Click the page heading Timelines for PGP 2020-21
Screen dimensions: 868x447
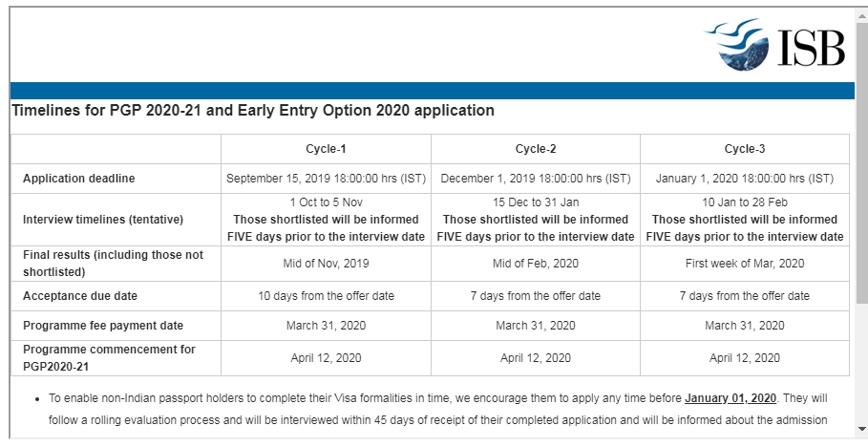click(x=253, y=111)
